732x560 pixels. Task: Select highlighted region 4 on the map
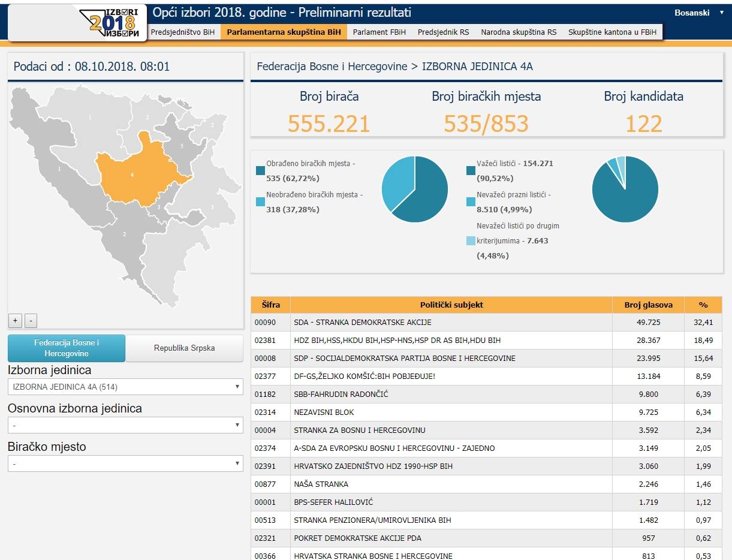point(135,174)
